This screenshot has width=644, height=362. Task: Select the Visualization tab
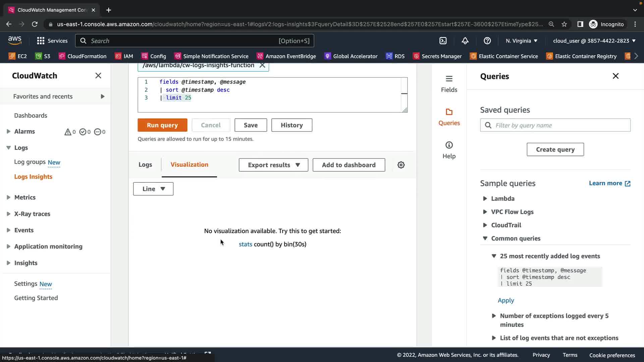pyautogui.click(x=189, y=165)
